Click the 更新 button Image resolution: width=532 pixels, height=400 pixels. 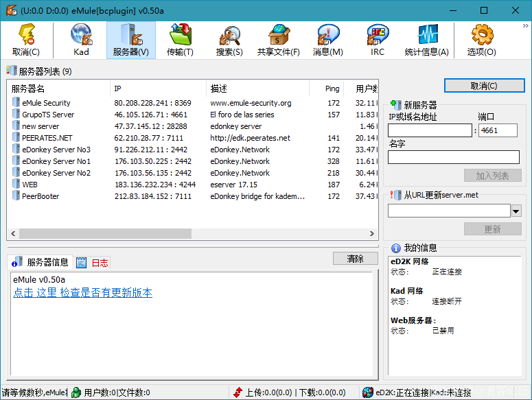[x=492, y=229]
